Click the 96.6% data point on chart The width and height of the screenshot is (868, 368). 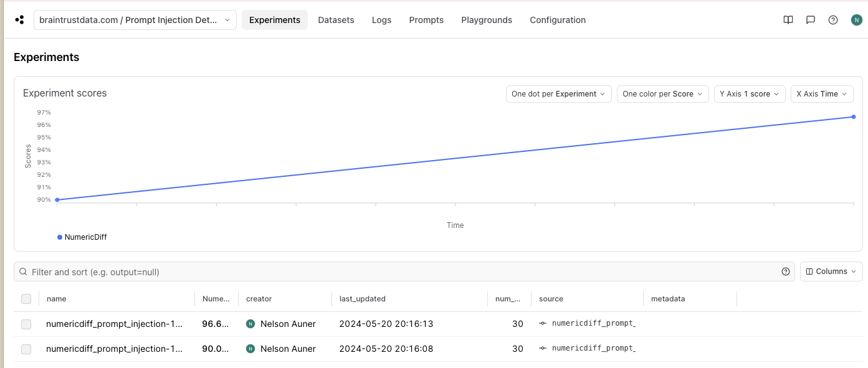[x=853, y=117]
